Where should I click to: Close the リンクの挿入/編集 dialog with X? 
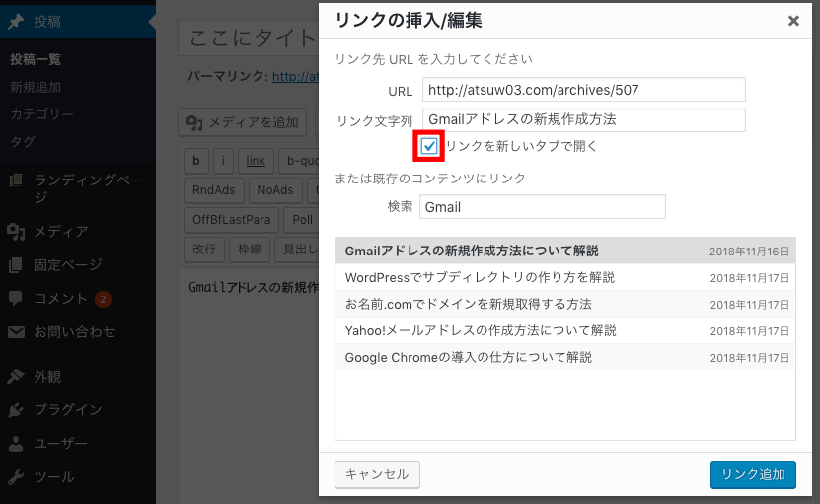(793, 21)
